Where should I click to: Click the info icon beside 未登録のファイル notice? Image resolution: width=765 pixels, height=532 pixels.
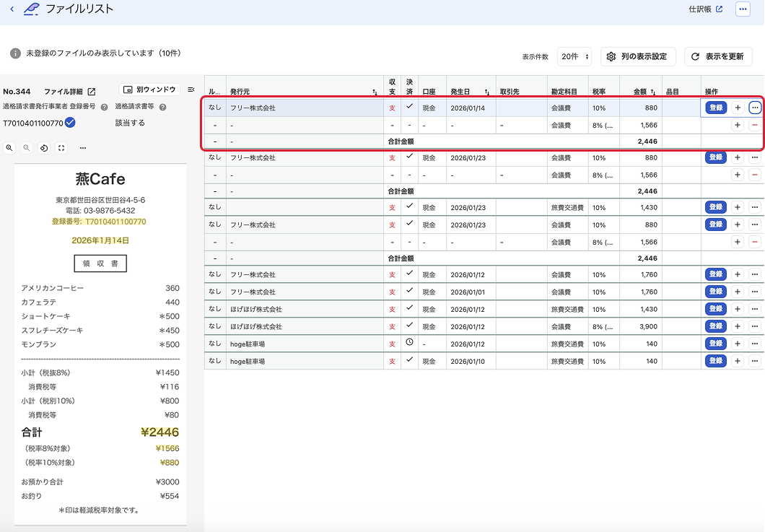(x=16, y=53)
